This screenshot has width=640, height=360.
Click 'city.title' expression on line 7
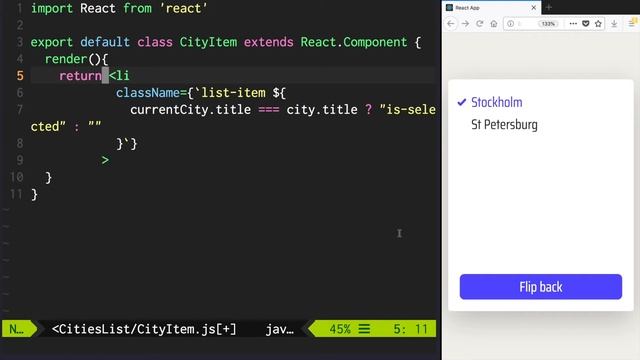(x=322, y=110)
